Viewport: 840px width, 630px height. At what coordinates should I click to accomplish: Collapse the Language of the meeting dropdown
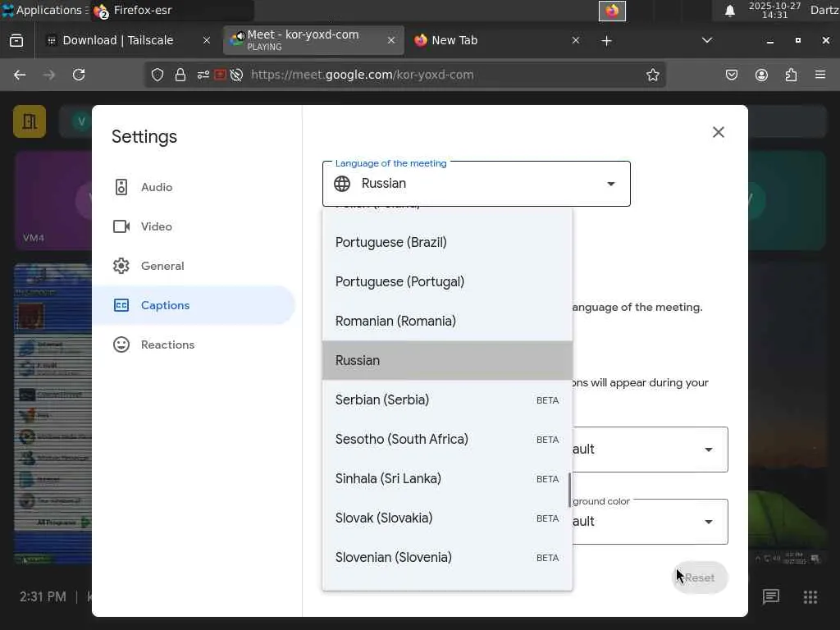[x=611, y=184]
